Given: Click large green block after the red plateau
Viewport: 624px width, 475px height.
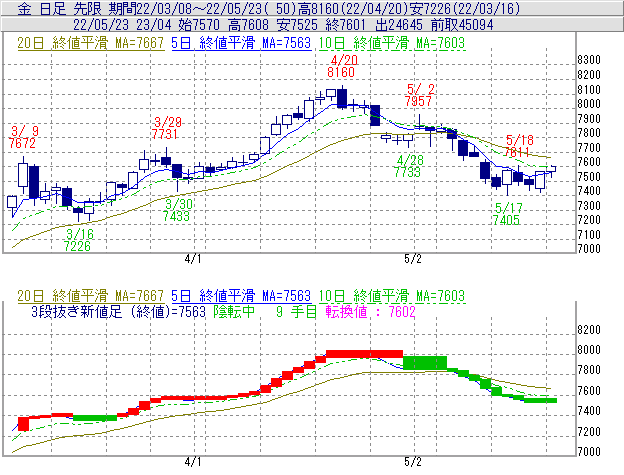Looking at the screenshot, I should (425, 363).
